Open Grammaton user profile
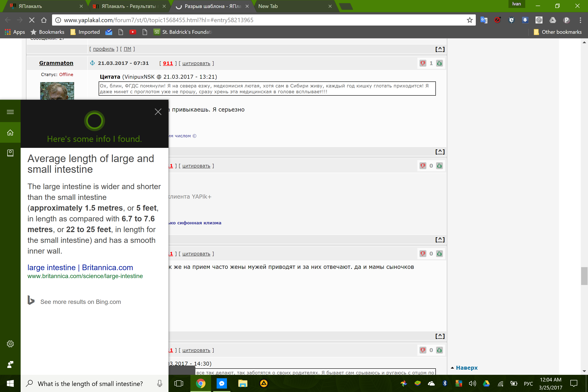 click(x=56, y=63)
